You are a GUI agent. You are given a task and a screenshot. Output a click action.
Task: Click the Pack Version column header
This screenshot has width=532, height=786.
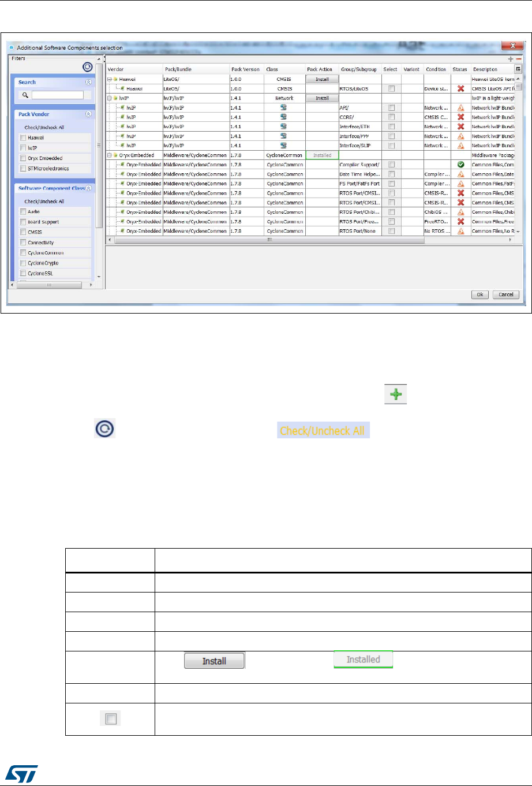246,69
